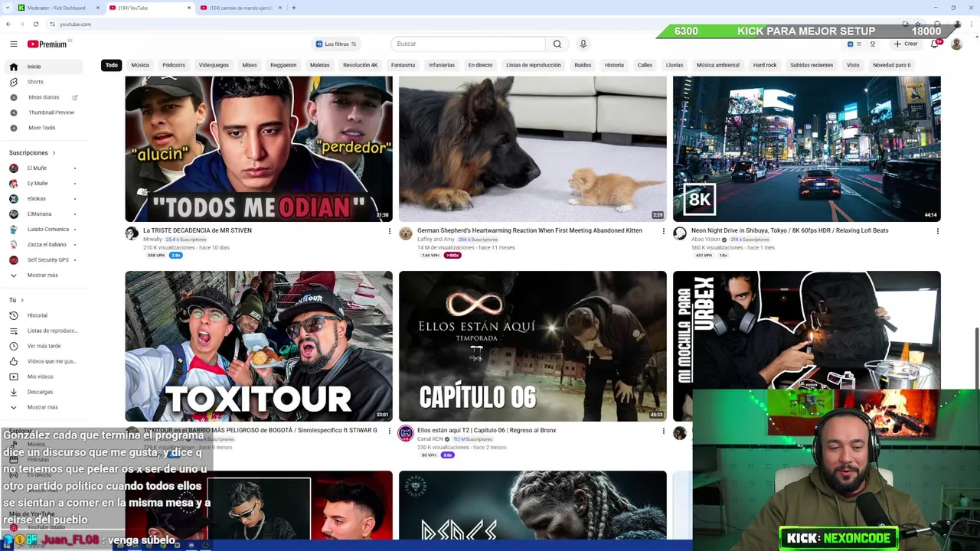The image size is (980, 551).
Task: Select the Resolución 4K chip
Action: [x=360, y=65]
